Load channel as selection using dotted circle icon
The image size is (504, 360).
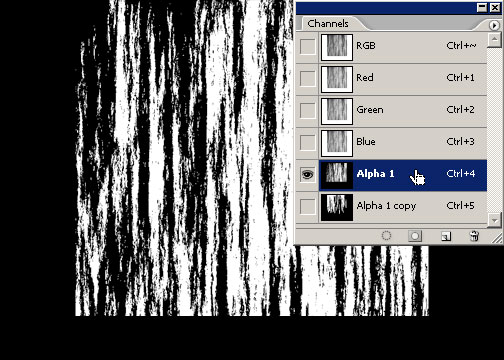386,236
